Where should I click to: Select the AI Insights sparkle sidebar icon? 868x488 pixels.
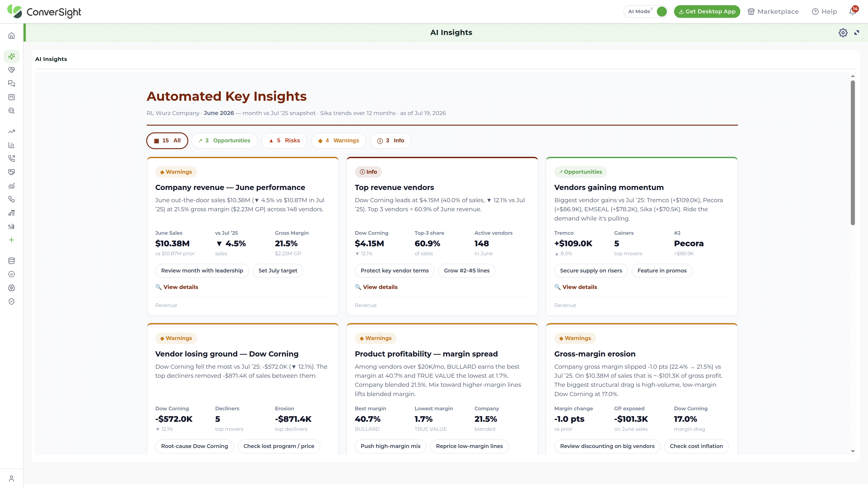pos(12,56)
